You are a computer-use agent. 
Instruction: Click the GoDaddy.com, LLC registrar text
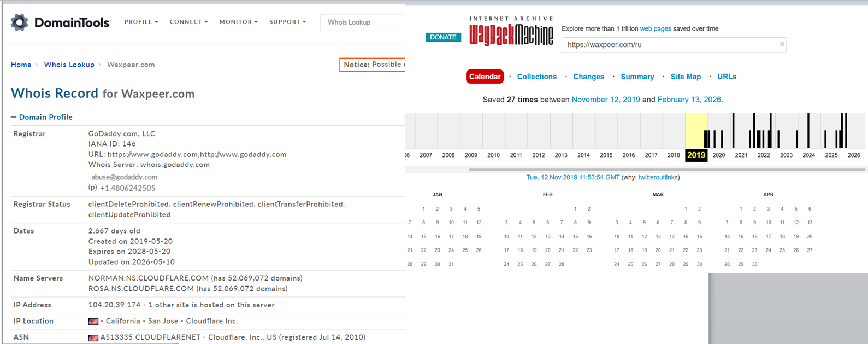[122, 133]
